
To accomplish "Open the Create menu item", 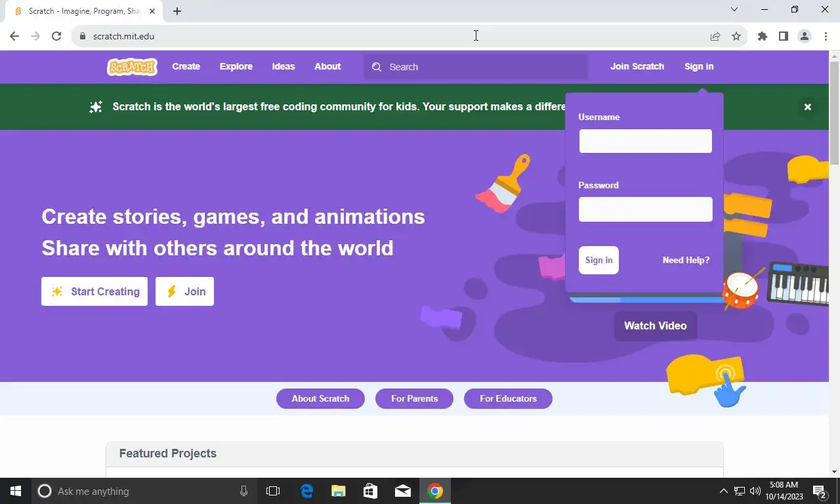I will (186, 66).
